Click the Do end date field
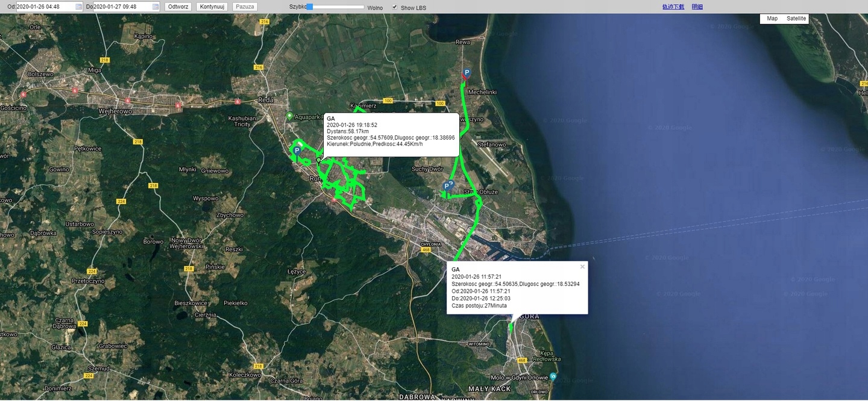Viewport: 868px width, 401px height. 122,7
